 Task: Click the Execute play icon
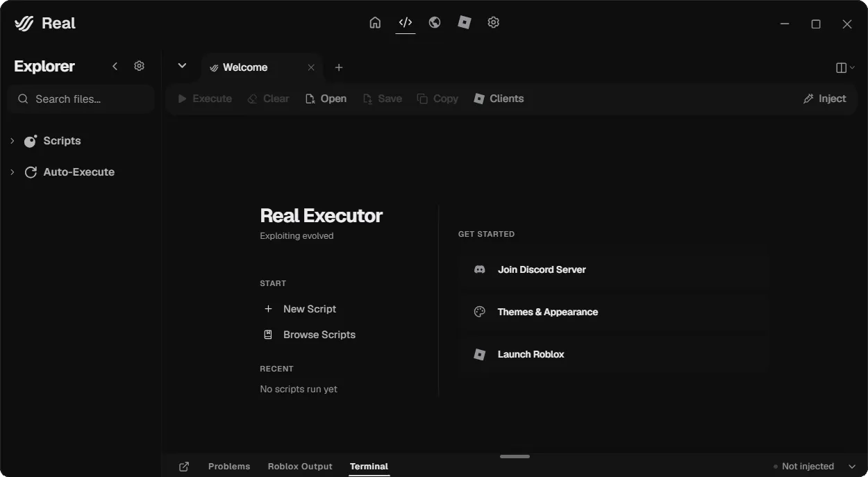[183, 99]
